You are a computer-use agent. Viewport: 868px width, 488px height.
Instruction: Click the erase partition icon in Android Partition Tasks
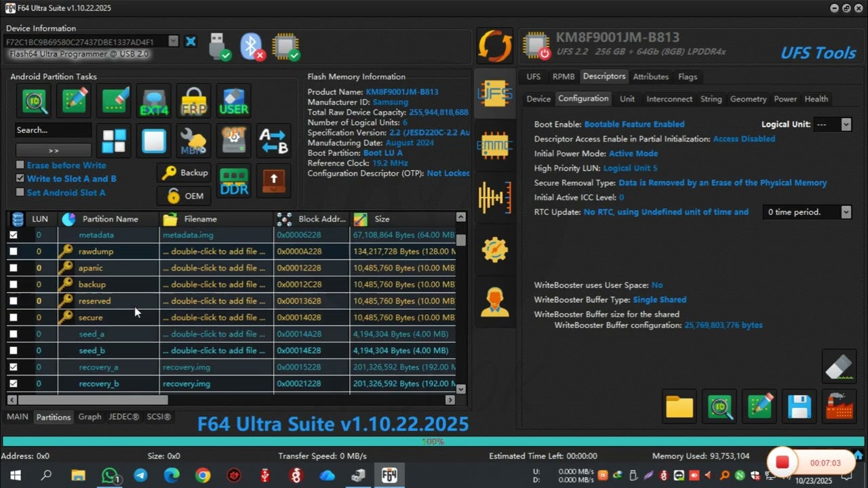(x=115, y=102)
